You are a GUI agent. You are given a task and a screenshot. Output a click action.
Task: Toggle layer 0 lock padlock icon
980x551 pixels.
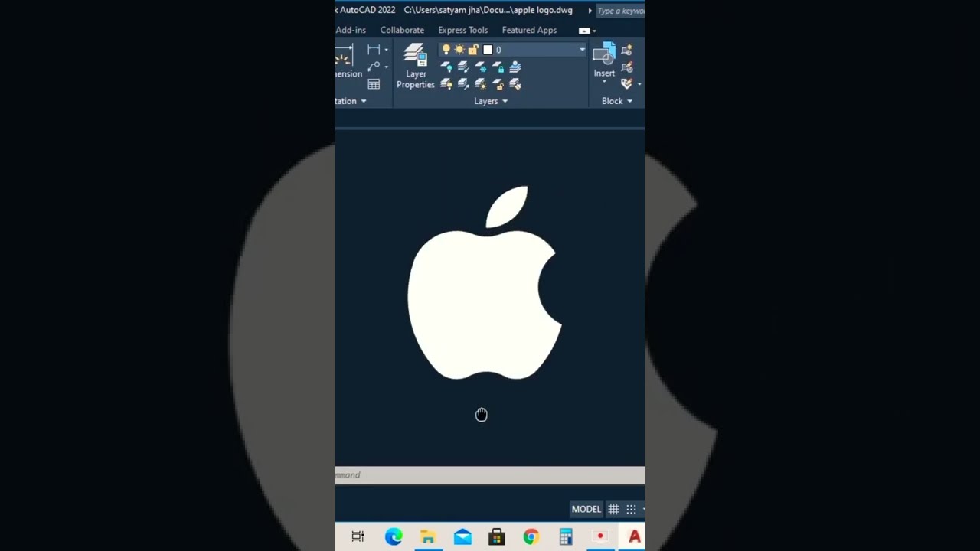tap(473, 50)
